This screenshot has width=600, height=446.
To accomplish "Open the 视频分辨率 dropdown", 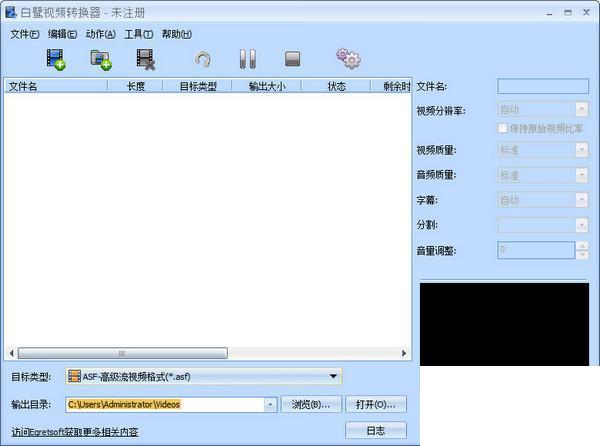I will pos(543,110).
